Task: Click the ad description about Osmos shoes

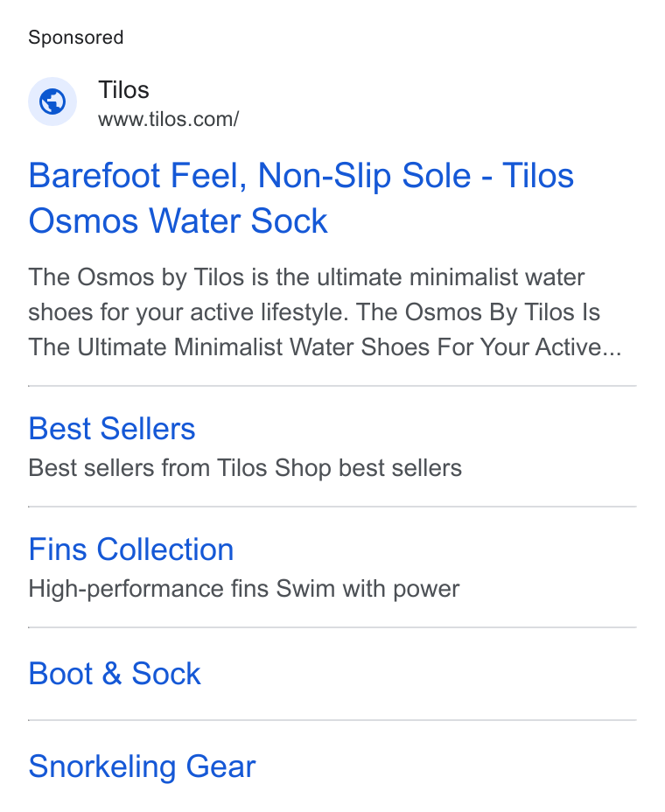Action: point(325,312)
